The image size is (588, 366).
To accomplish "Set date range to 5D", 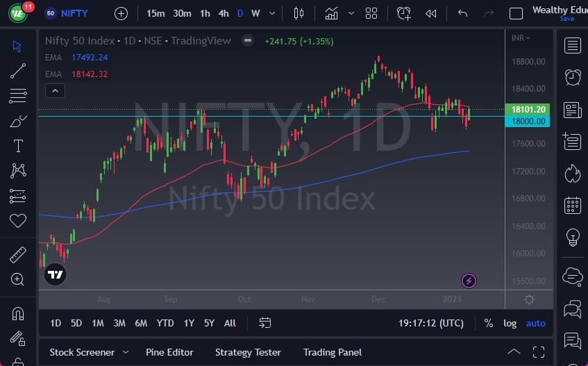I will click(x=76, y=323).
